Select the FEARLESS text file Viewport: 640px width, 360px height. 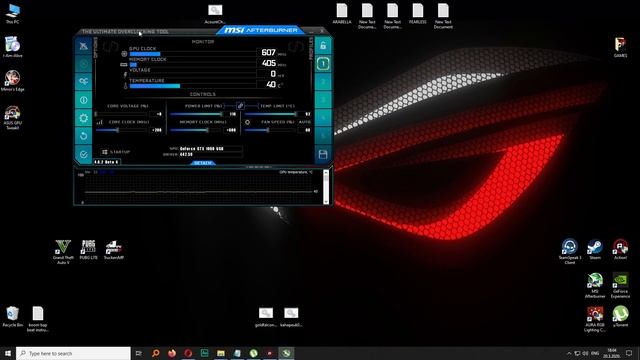click(x=418, y=14)
